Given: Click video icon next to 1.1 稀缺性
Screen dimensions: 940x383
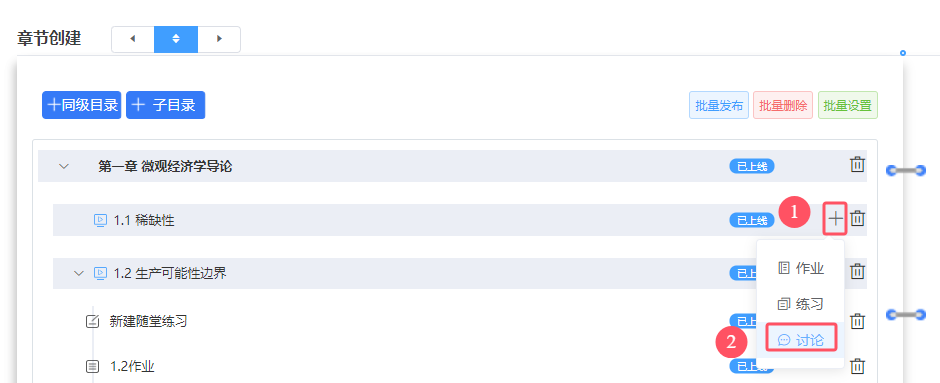Looking at the screenshot, I should (100, 221).
